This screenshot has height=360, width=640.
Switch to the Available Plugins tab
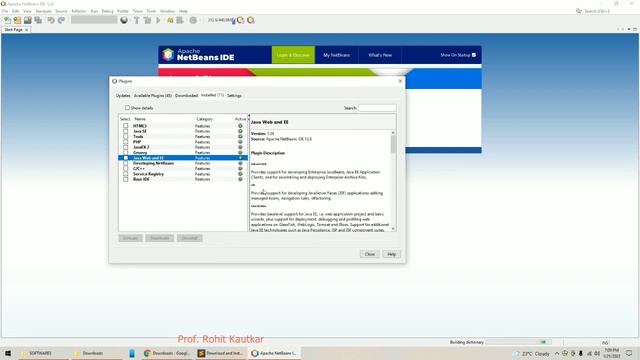pos(153,96)
